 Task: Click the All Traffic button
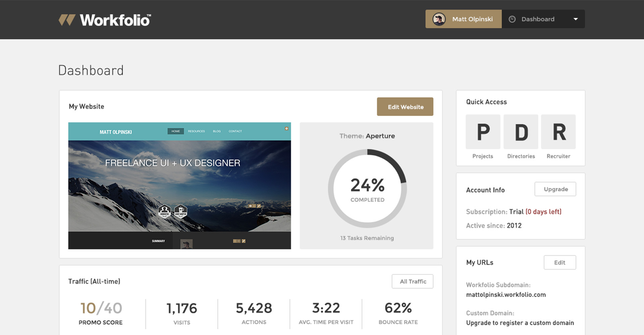coord(413,281)
